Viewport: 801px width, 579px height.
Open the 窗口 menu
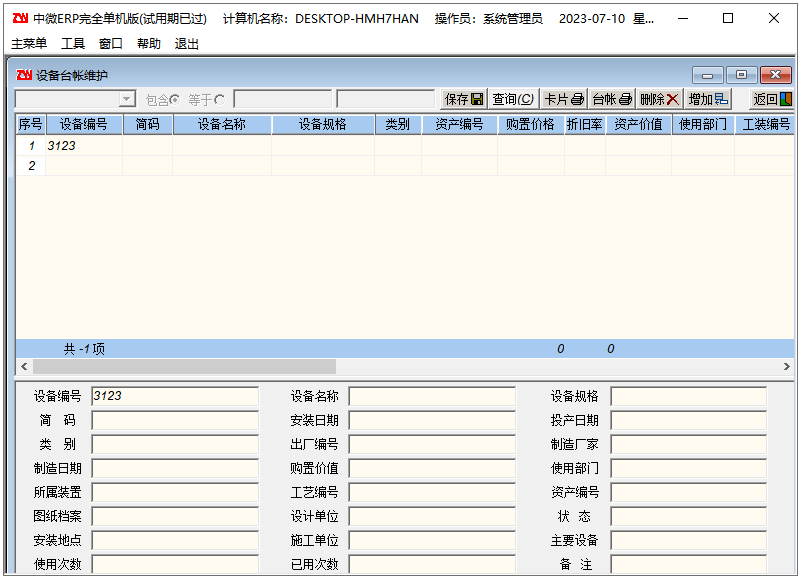110,44
